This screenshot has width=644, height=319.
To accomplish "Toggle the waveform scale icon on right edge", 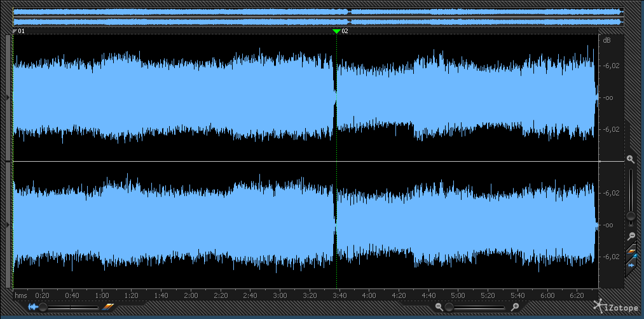I will click(x=631, y=264).
